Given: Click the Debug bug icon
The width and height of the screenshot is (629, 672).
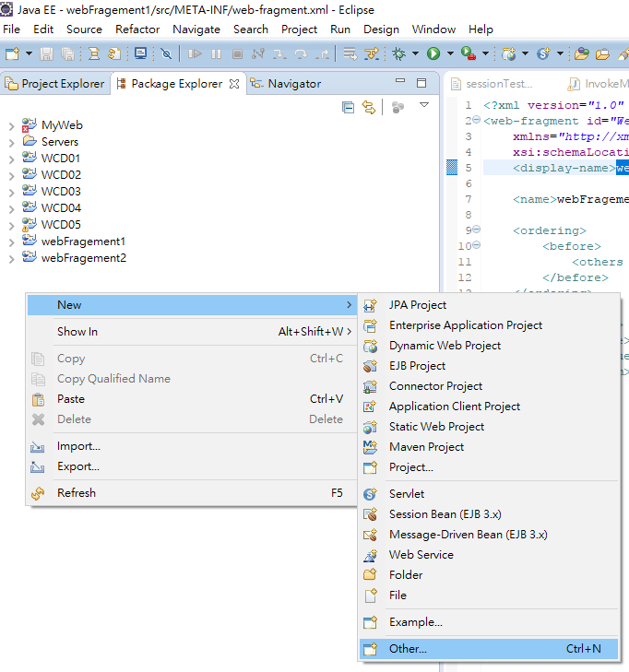Looking at the screenshot, I should 399,54.
